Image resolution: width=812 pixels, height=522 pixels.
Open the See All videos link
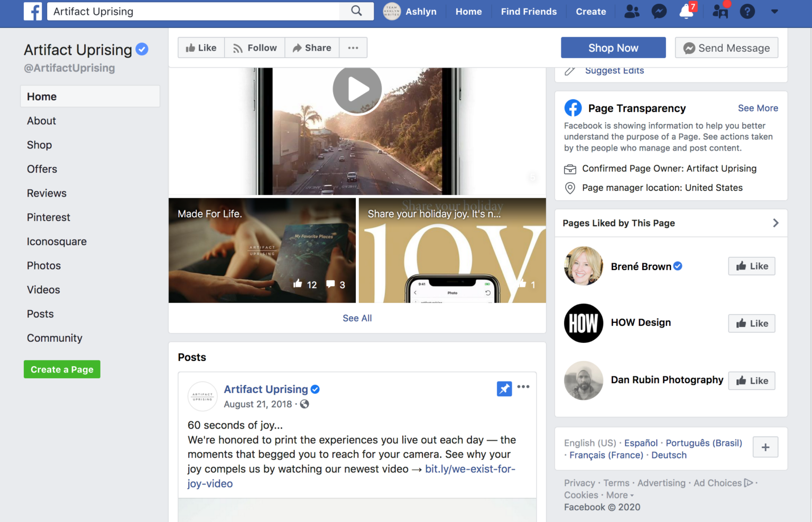coord(357,318)
